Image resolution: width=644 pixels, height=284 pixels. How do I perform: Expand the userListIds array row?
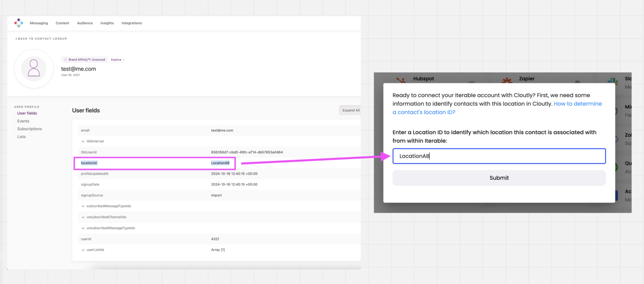(83, 250)
